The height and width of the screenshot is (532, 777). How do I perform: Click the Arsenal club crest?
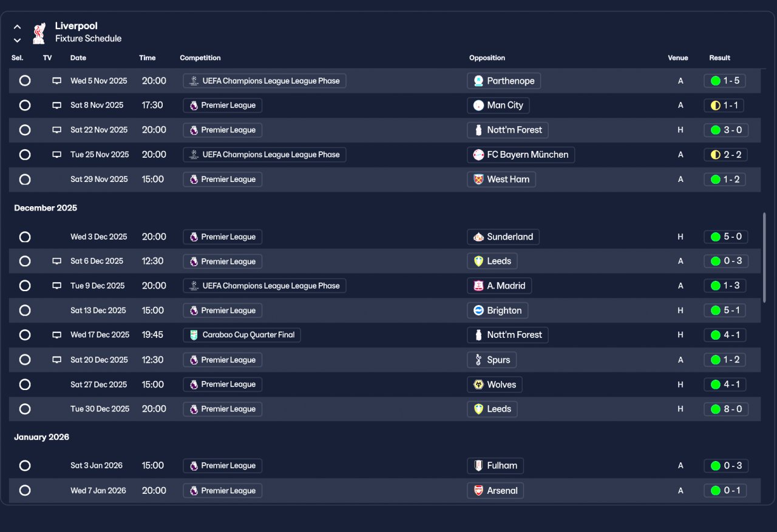pos(478,491)
